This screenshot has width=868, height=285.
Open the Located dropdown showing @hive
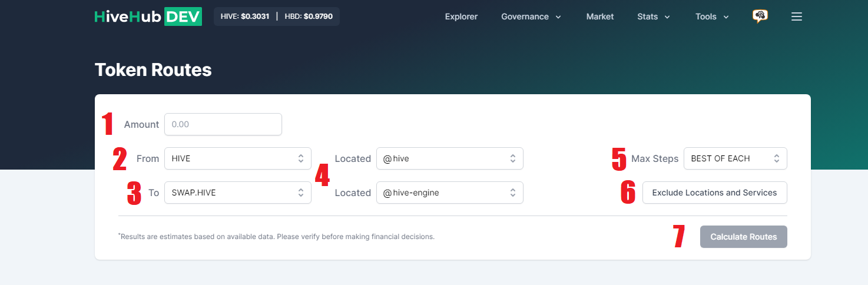click(x=450, y=158)
